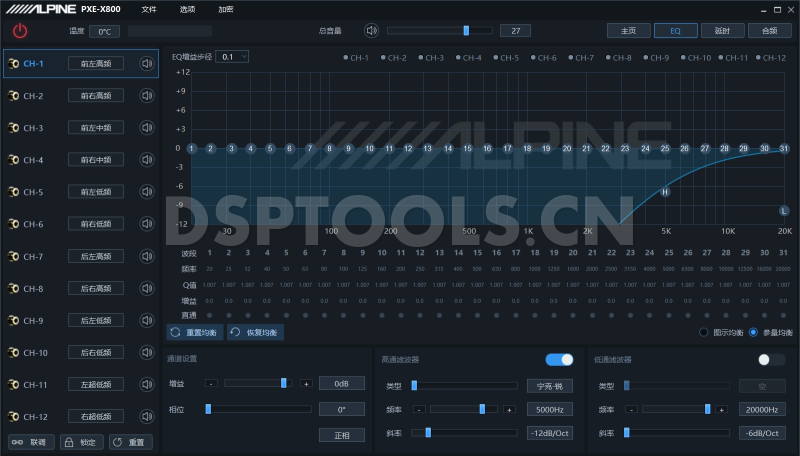Switch to the EQ tab
Screen dimensions: 800x456
click(676, 31)
